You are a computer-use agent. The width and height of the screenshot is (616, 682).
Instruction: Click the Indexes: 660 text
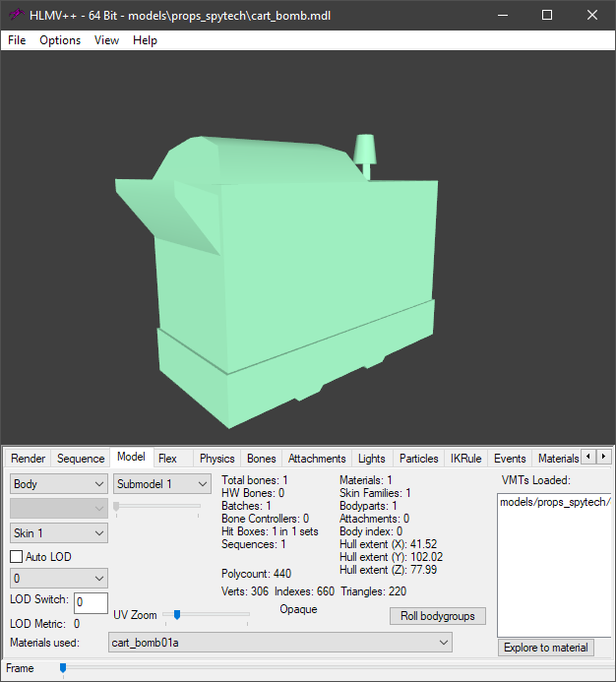[304, 591]
